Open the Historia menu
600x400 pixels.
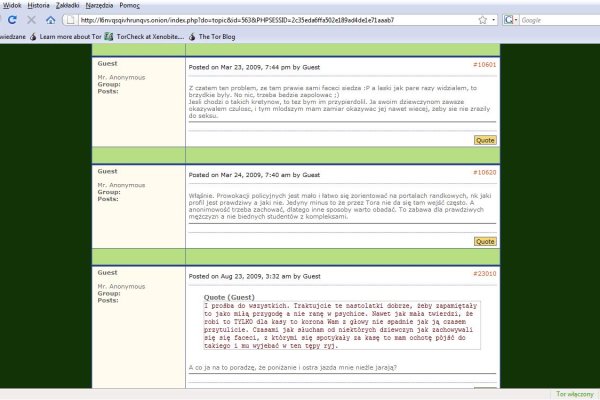39,5
